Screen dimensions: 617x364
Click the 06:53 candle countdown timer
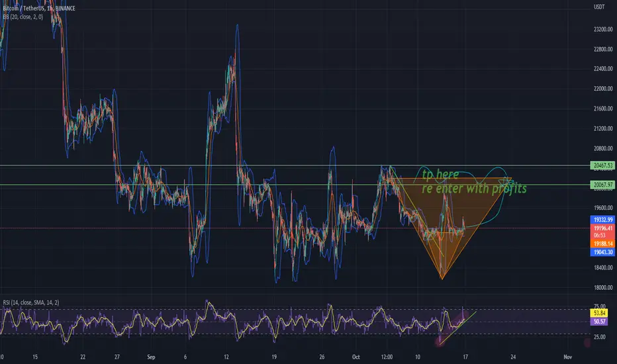[600, 236]
